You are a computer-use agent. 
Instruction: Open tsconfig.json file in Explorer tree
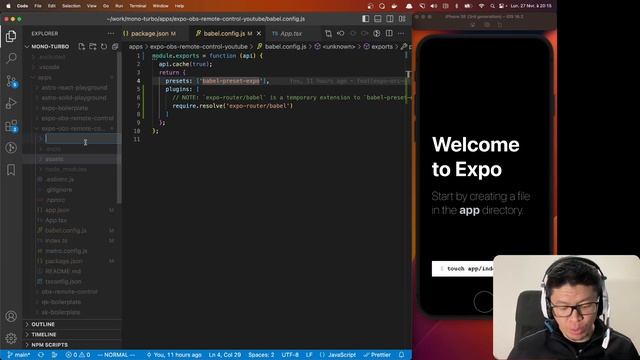[63, 282]
